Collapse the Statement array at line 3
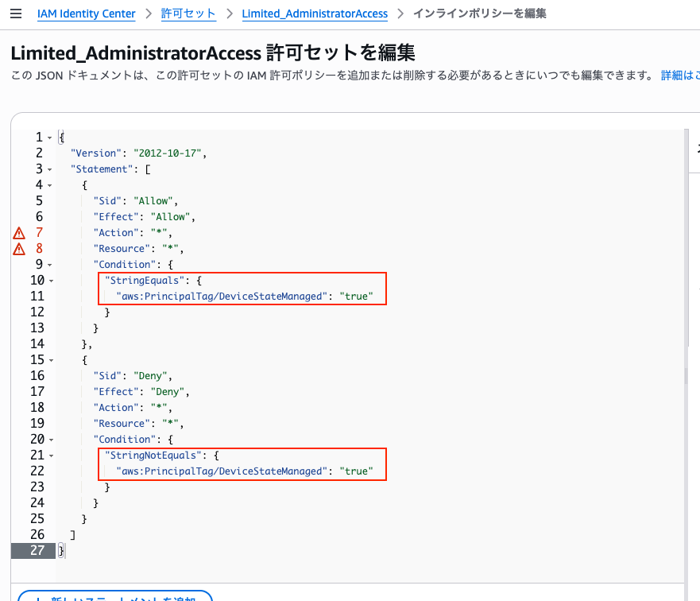 tap(49, 169)
